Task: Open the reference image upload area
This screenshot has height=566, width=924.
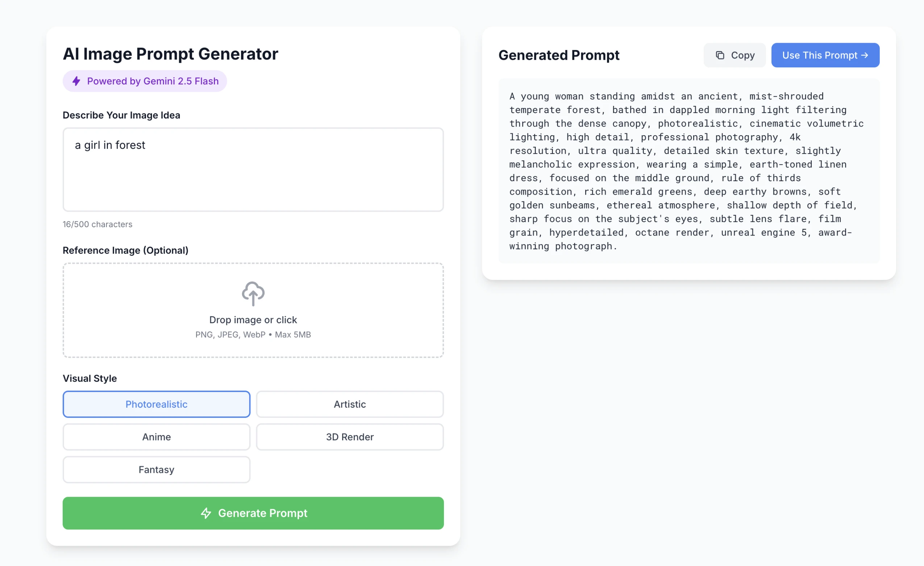Action: pos(253,310)
